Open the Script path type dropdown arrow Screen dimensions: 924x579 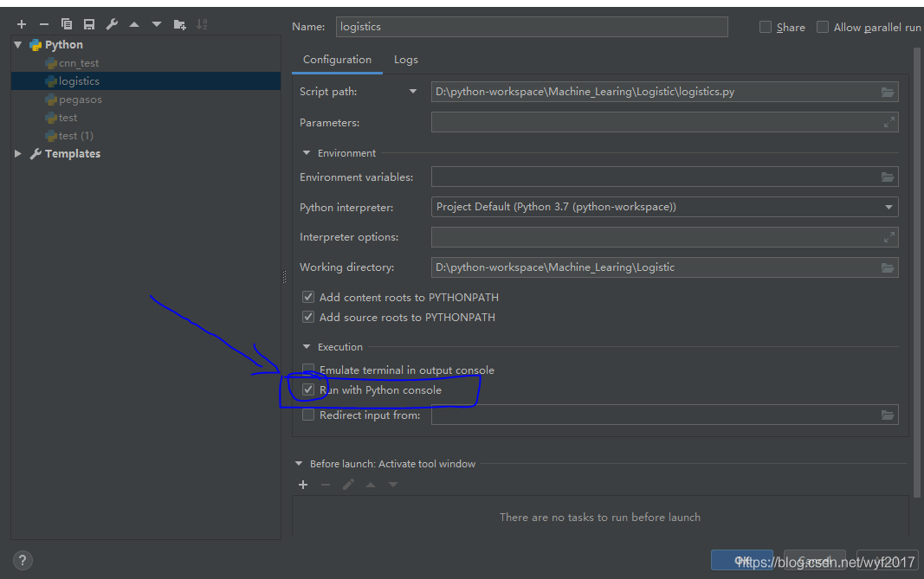pyautogui.click(x=413, y=92)
